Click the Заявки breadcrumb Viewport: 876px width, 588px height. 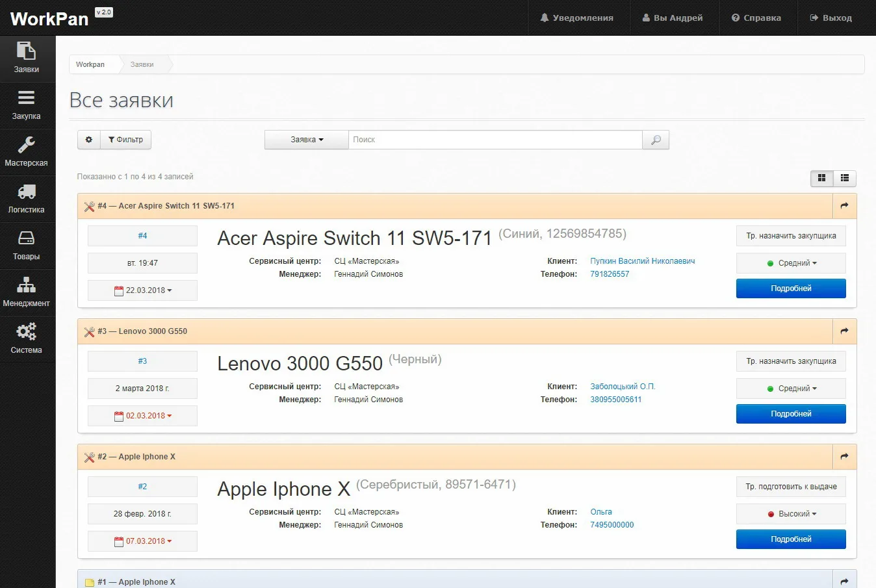[x=142, y=64]
